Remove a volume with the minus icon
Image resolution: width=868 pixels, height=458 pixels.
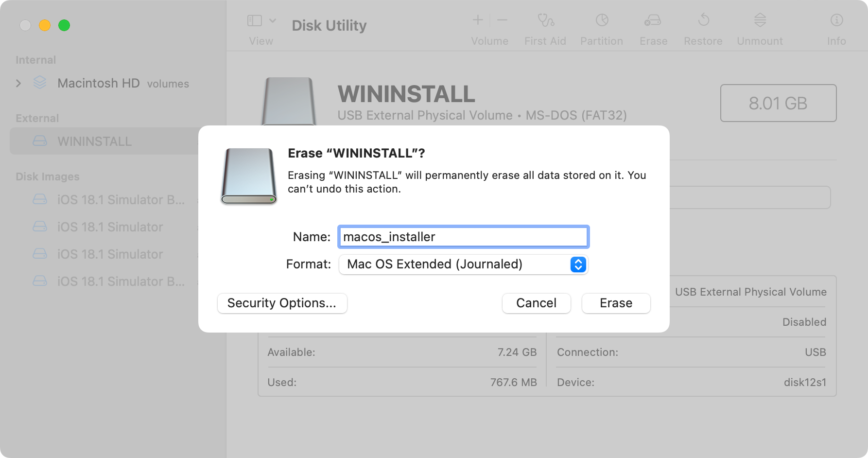pyautogui.click(x=502, y=20)
